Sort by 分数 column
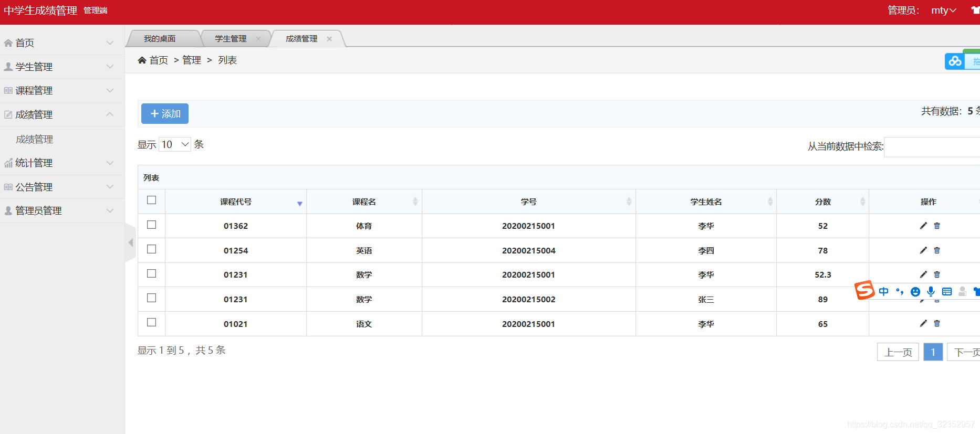Screen dimensions: 980x434 (x=862, y=202)
